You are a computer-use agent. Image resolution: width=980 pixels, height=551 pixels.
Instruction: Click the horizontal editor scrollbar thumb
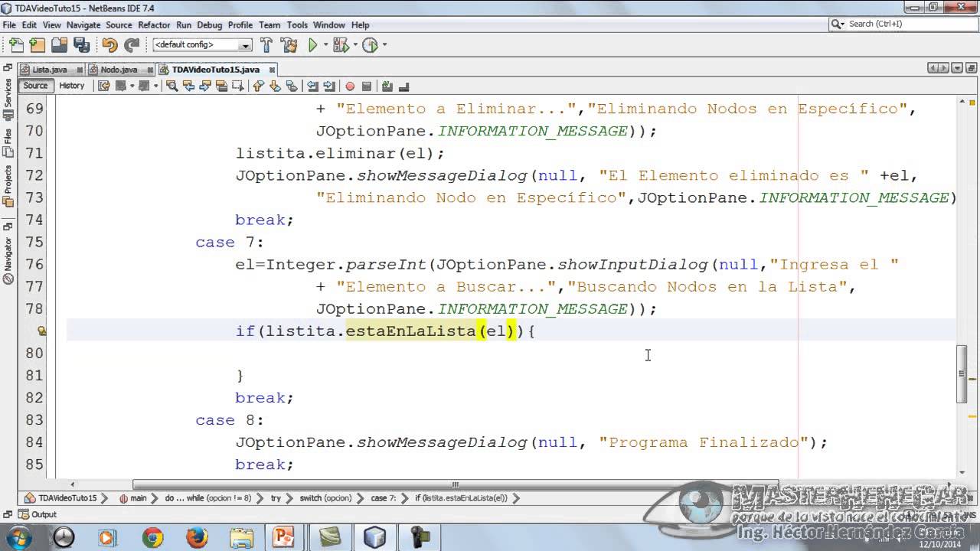(455, 484)
